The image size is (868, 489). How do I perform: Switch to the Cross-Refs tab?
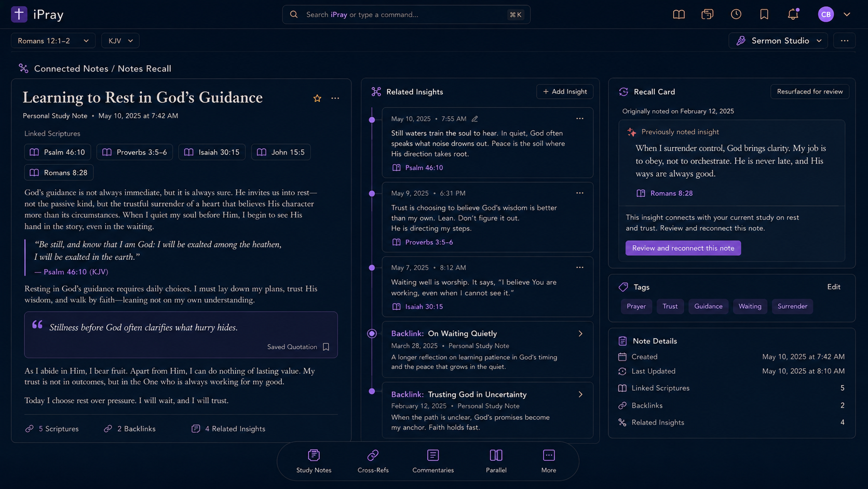(373, 461)
